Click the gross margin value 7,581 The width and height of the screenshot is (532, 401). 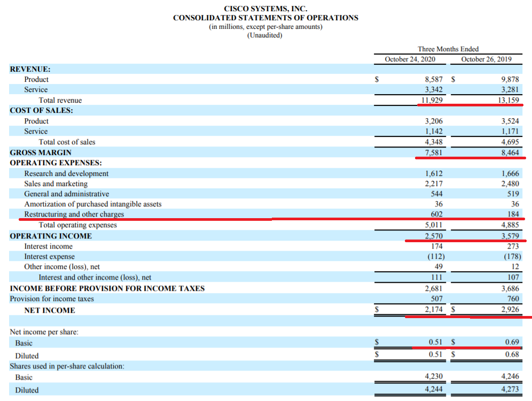[x=433, y=152]
